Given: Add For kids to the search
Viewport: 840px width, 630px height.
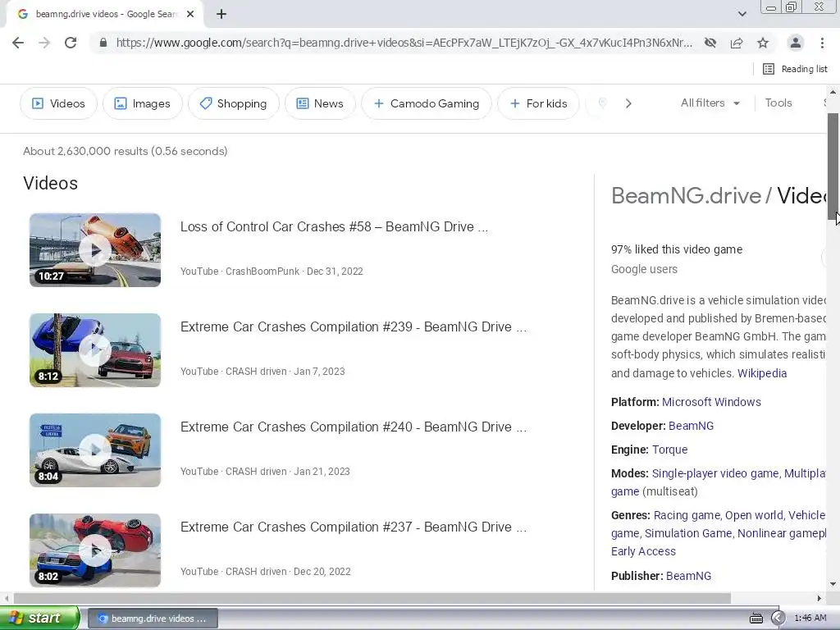Looking at the screenshot, I should pos(538,103).
